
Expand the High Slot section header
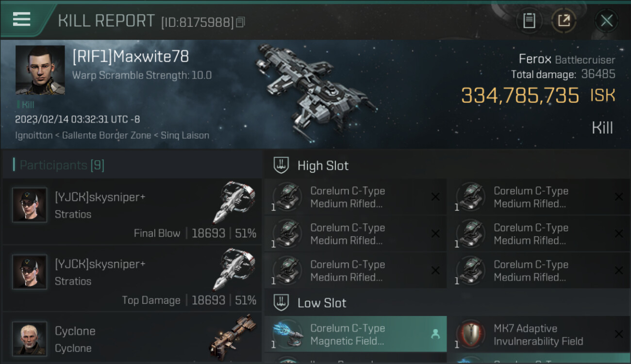447,165
